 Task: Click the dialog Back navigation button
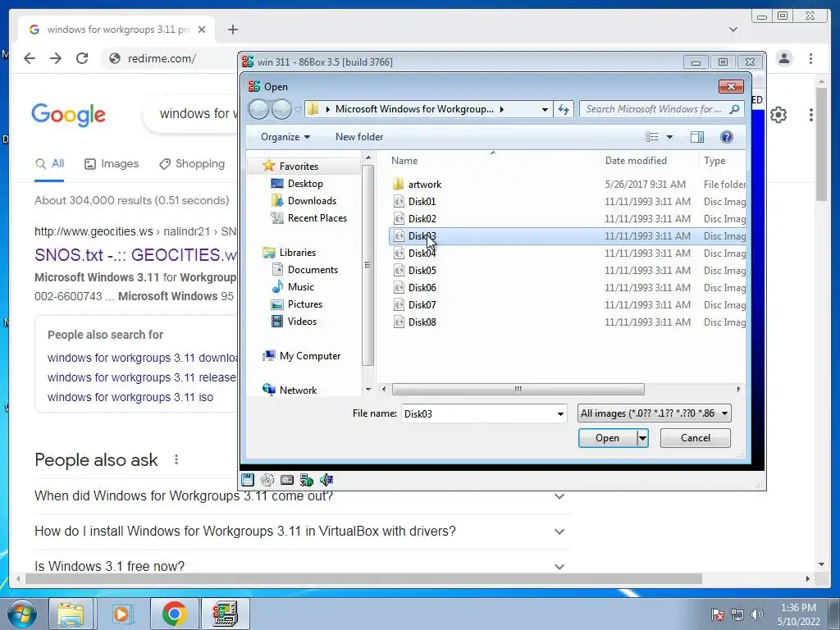pyautogui.click(x=258, y=109)
